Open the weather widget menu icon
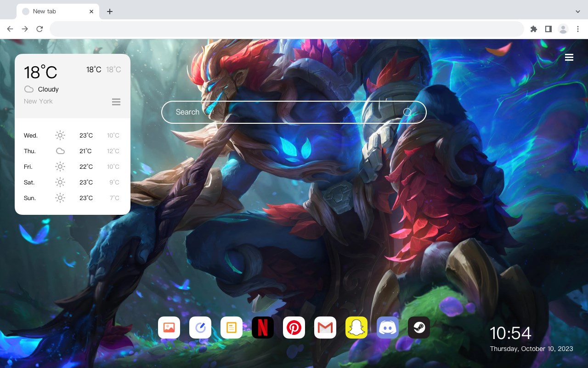588x368 pixels. [116, 102]
